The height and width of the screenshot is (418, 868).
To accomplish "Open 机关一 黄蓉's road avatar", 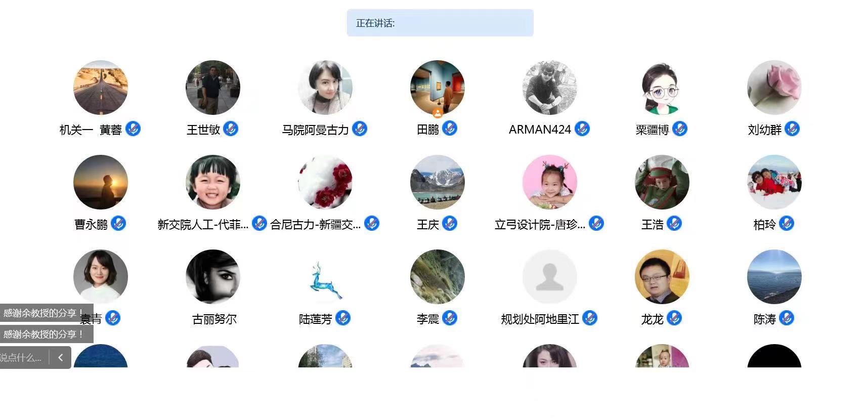I will click(x=101, y=88).
